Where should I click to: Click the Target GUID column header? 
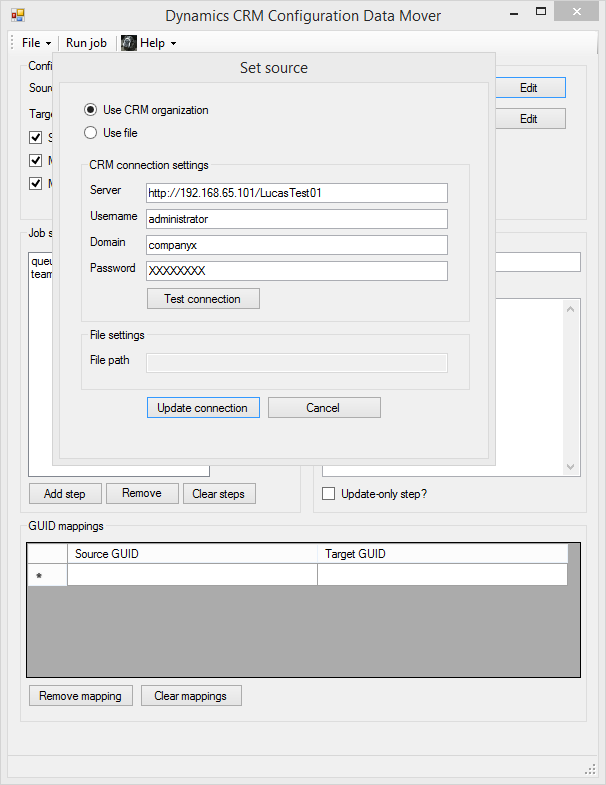point(442,554)
